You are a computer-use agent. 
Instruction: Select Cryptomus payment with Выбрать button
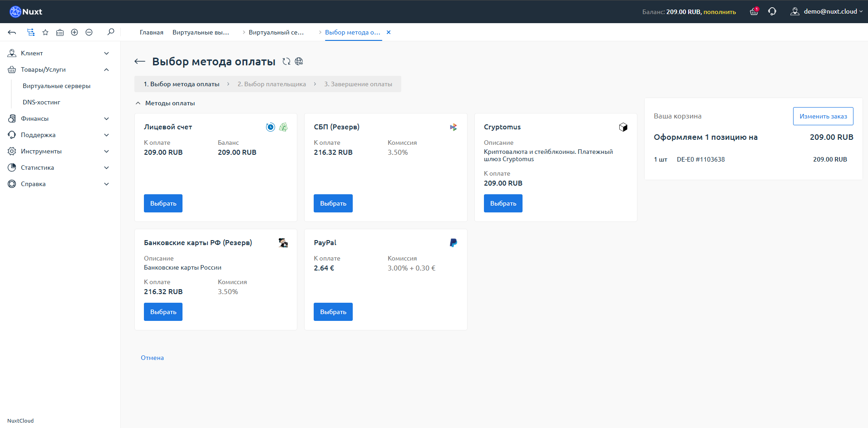(503, 203)
